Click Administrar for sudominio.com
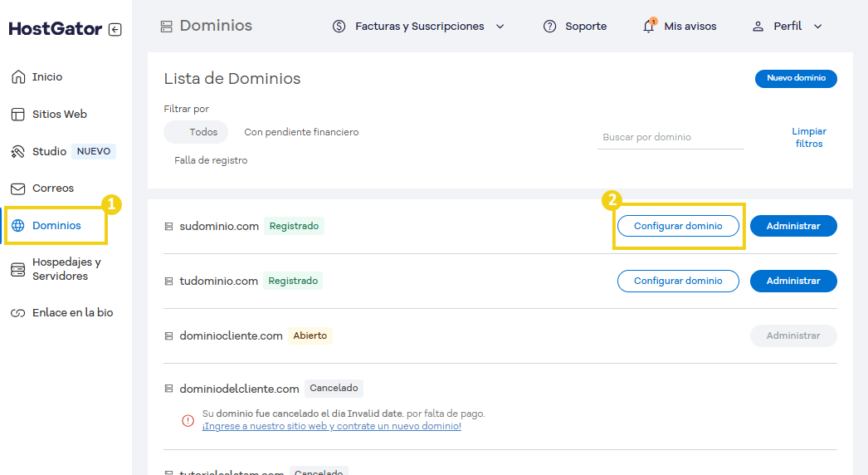Screen dimensions: 868x475 pos(793,226)
